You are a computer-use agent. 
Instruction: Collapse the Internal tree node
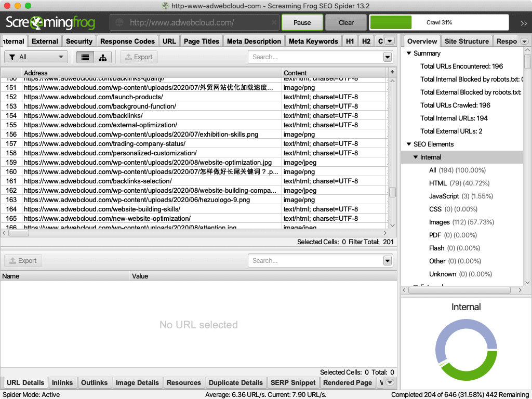pyautogui.click(x=416, y=157)
